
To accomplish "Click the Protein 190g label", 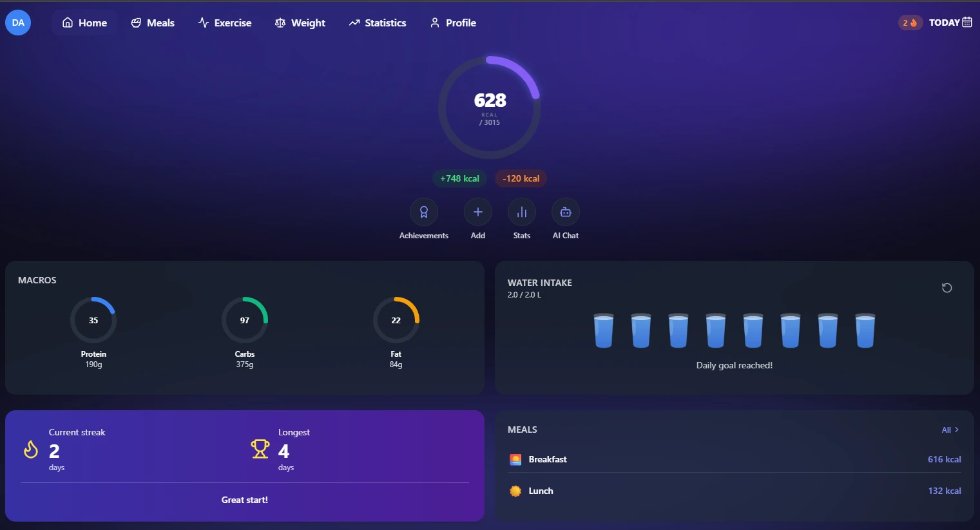I will (93, 359).
